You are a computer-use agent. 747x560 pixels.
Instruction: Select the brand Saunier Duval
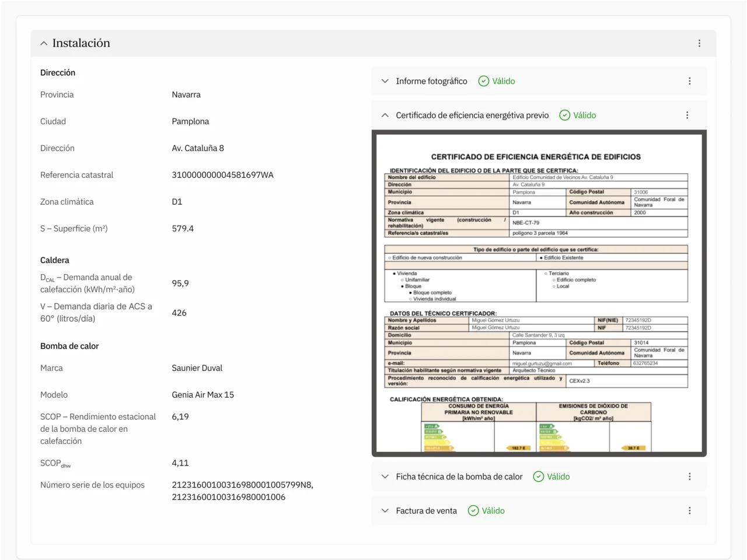click(x=197, y=368)
